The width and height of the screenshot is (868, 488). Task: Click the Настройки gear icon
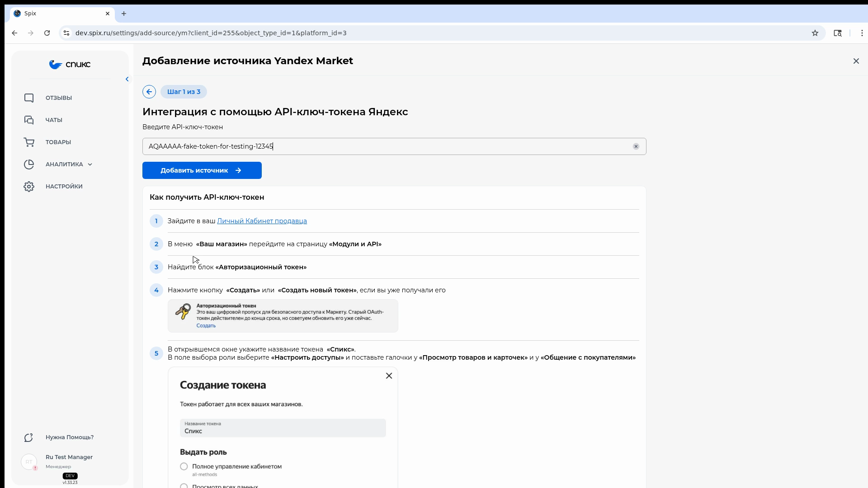pyautogui.click(x=29, y=187)
